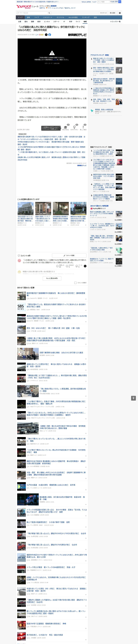Open article 国道356号で正面衝突
The width and height of the screenshot is (138, 644).
click(x=46, y=623)
